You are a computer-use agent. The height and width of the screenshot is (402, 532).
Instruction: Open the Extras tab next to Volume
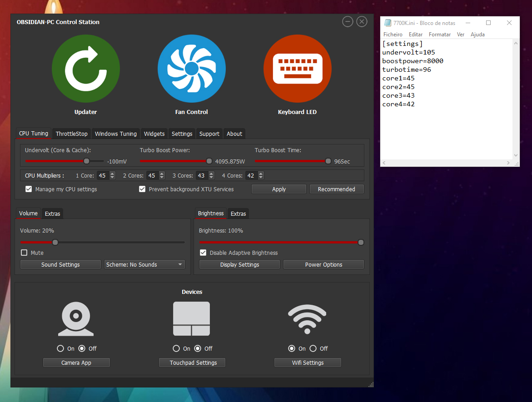[x=53, y=214]
